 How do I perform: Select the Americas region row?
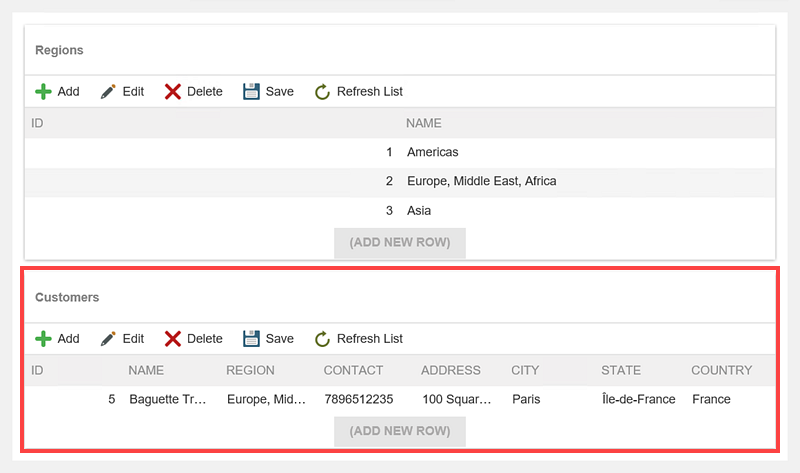(x=432, y=153)
